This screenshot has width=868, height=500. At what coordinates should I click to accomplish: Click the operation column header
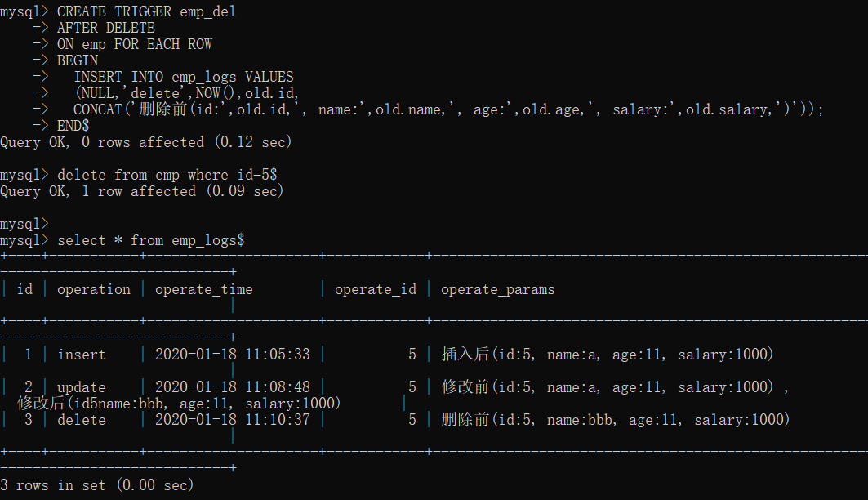pos(94,289)
